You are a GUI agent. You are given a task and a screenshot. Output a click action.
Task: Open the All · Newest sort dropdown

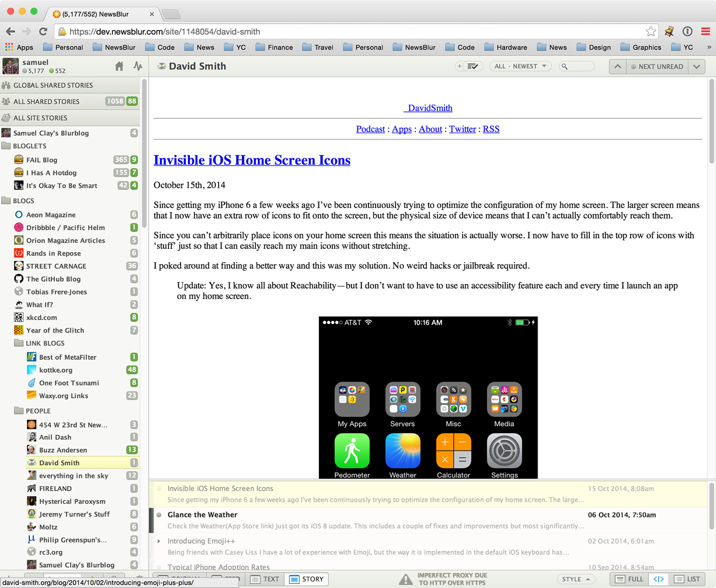tap(520, 66)
